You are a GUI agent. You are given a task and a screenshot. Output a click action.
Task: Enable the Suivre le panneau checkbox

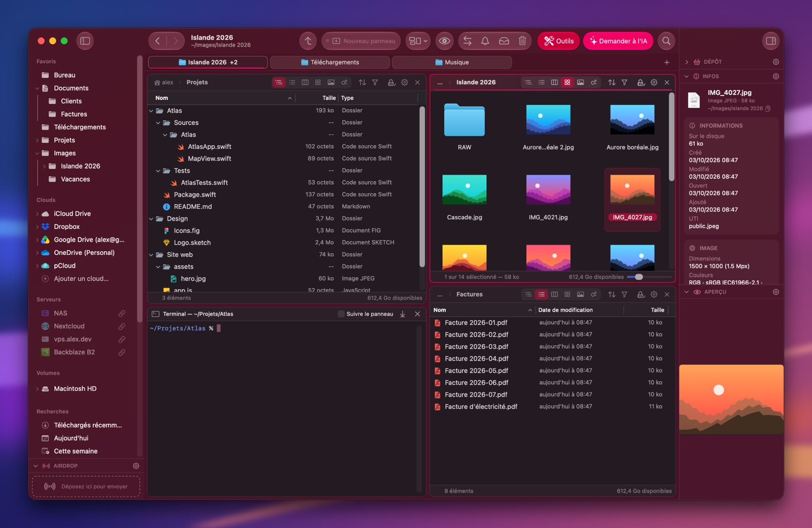(x=341, y=314)
